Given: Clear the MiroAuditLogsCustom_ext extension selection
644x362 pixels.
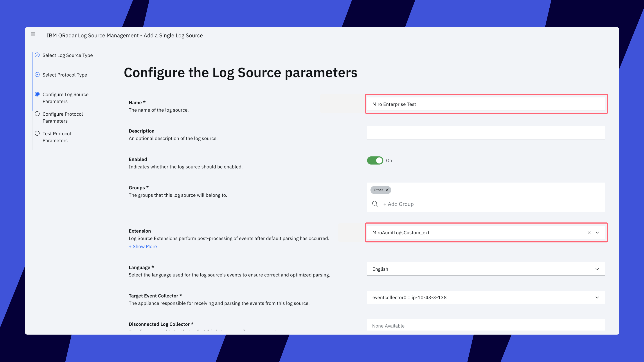Looking at the screenshot, I should coord(589,233).
